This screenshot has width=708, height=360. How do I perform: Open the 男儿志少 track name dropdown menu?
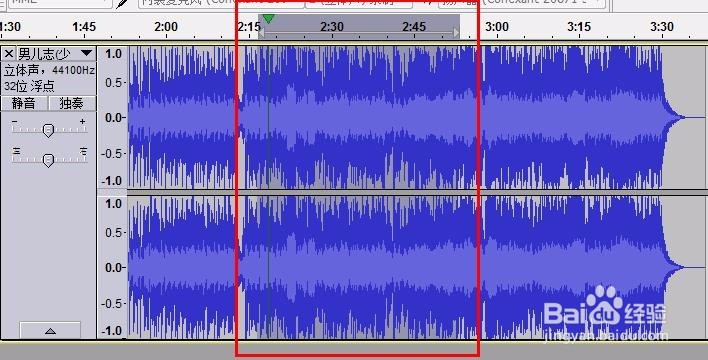tap(86, 54)
